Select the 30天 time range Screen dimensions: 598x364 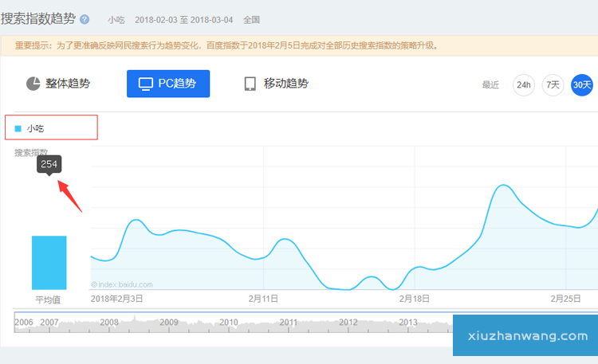582,84
